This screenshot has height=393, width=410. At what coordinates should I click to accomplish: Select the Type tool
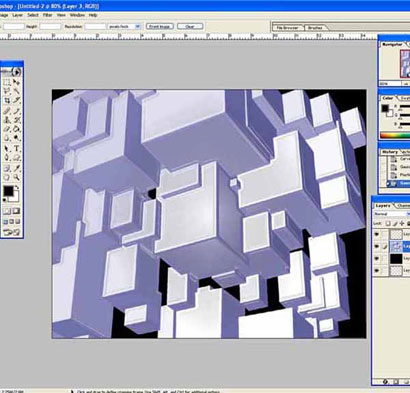coord(16,149)
